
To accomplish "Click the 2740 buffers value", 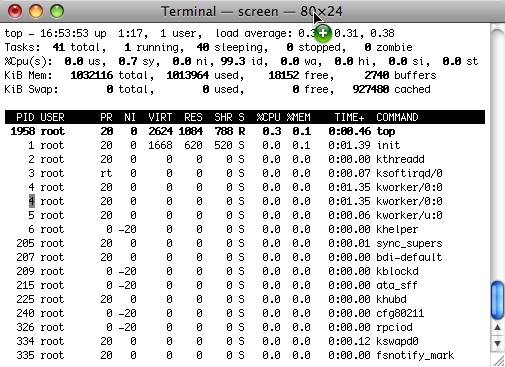I will [377, 75].
